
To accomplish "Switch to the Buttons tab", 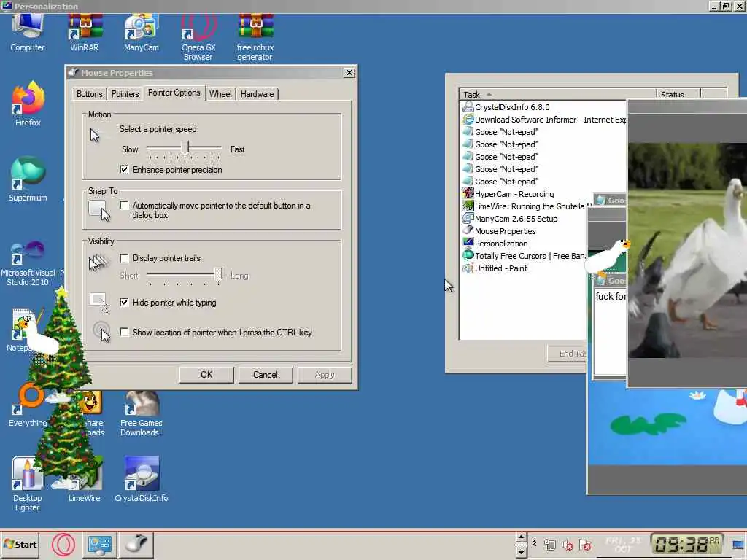I will click(x=90, y=94).
